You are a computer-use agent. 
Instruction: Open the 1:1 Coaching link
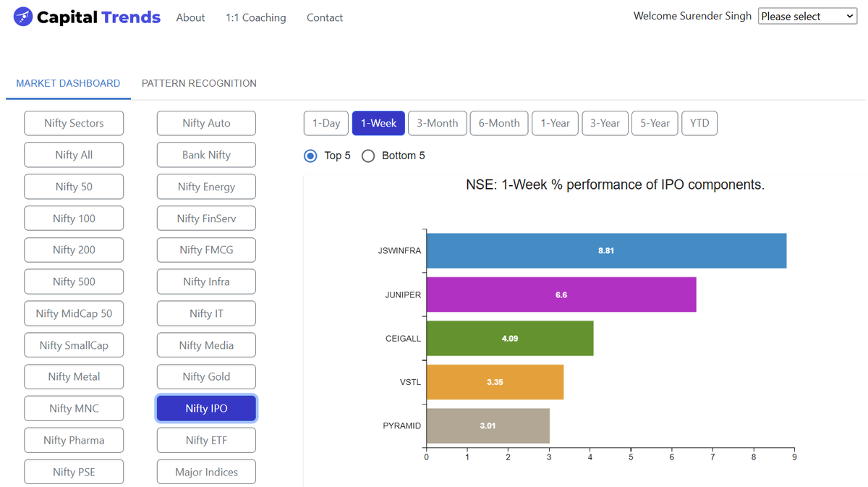coord(255,17)
